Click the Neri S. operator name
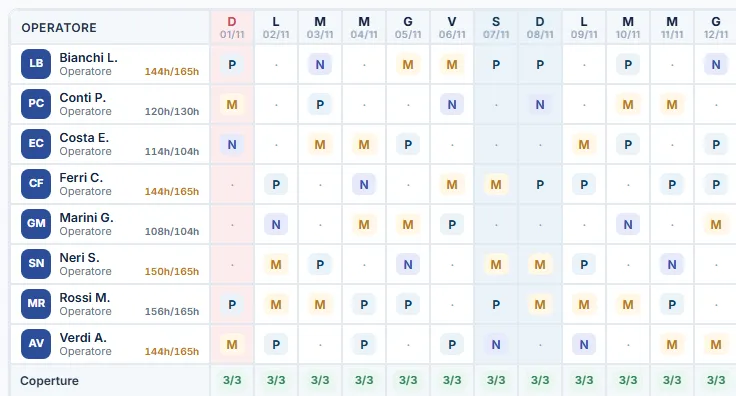Screen dimensions: 736x396 click(79, 258)
